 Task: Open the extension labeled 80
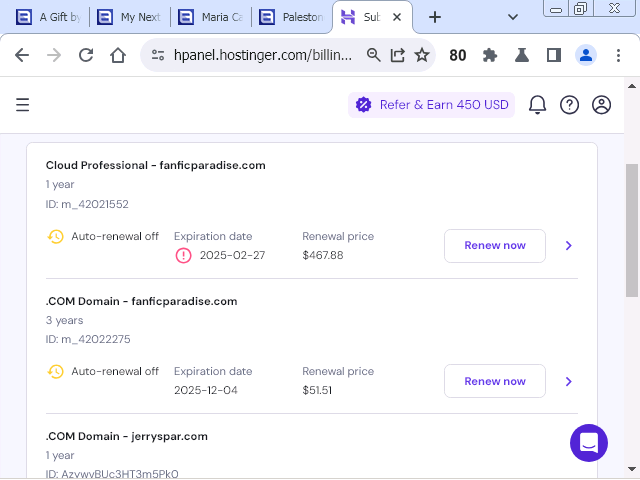coord(458,55)
